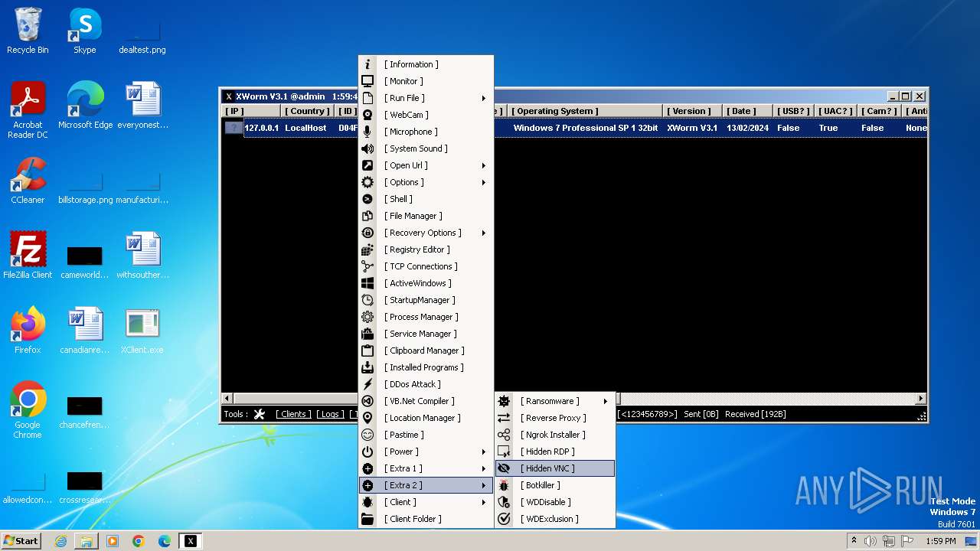
Task: Click the TCP Connections icon
Action: (367, 266)
